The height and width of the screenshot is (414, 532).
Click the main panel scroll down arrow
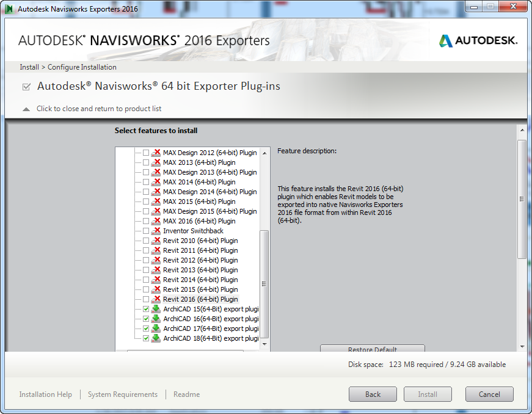click(522, 346)
